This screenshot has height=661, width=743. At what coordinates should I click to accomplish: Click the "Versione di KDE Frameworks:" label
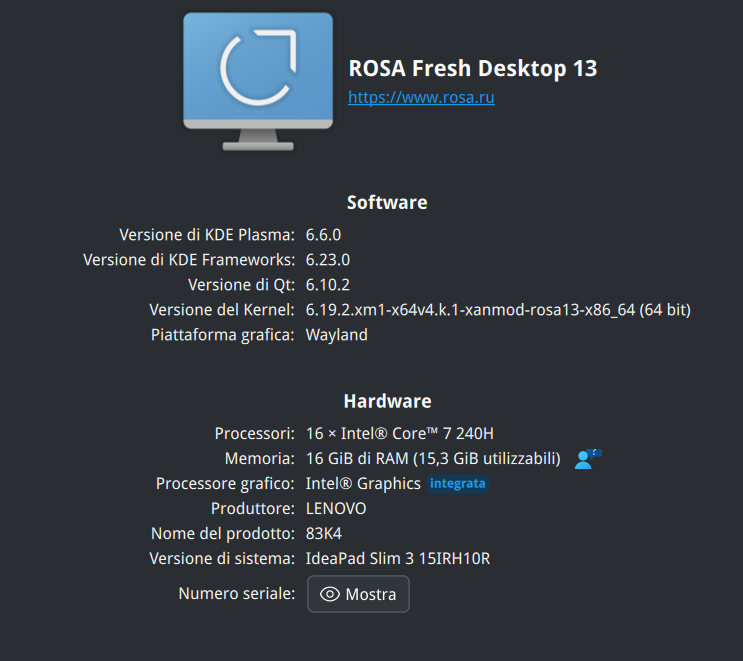pos(189,260)
